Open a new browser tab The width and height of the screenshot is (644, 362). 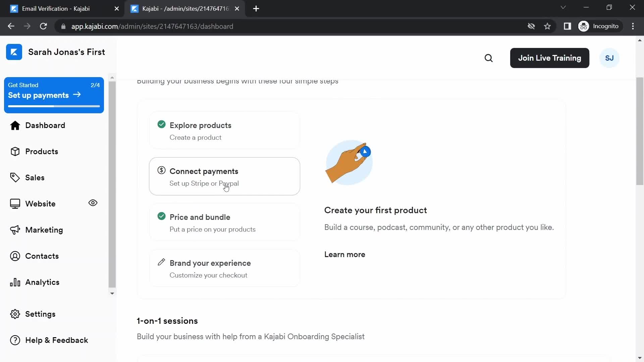[x=256, y=9]
